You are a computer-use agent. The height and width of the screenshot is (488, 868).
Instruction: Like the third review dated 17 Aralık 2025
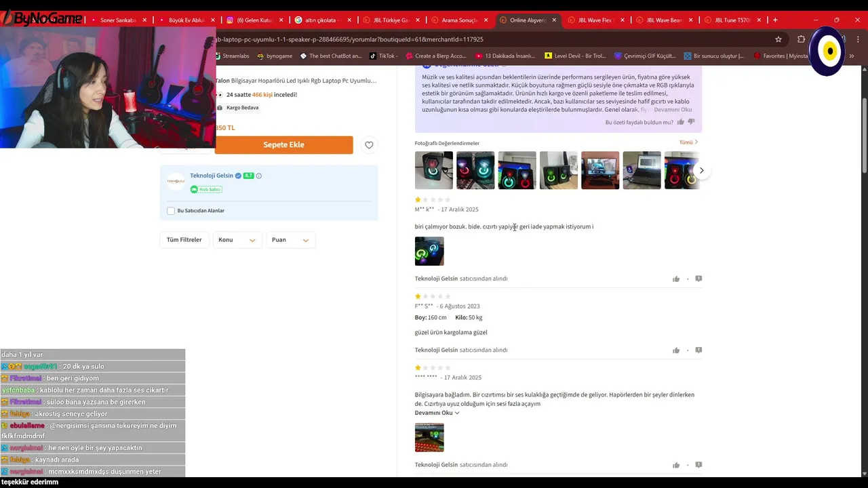click(x=676, y=465)
